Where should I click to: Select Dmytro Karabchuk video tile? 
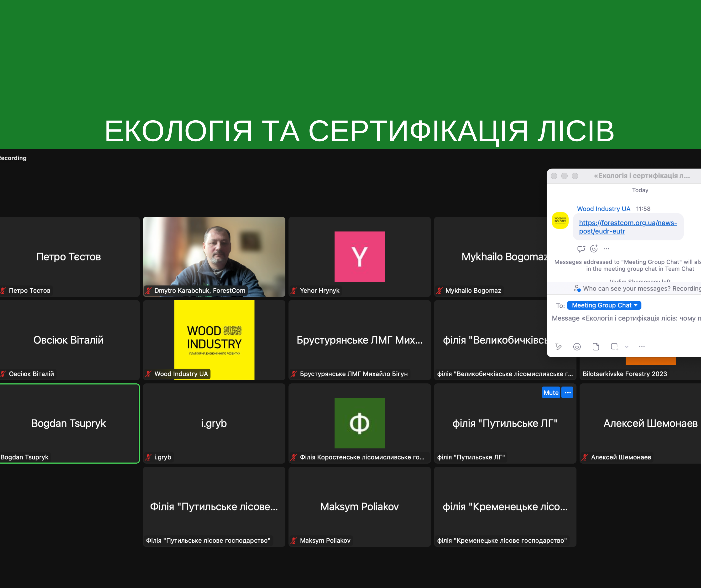[x=214, y=257]
